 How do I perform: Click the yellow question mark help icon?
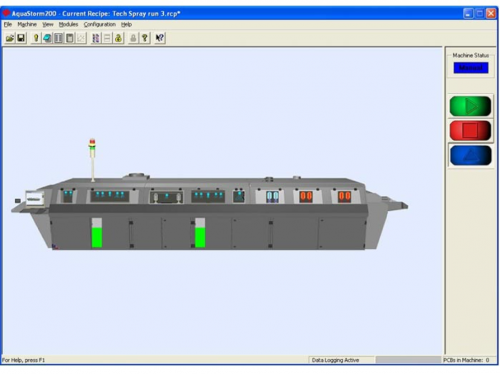145,38
